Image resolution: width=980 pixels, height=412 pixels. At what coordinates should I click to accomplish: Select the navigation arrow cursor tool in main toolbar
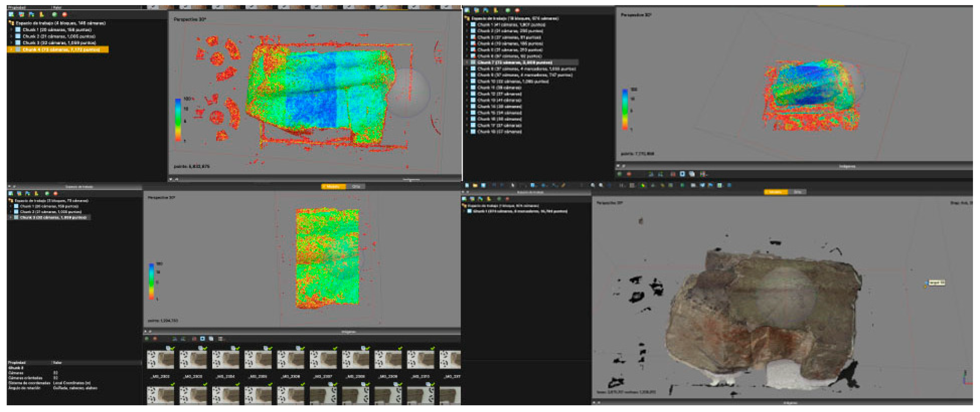tap(512, 186)
